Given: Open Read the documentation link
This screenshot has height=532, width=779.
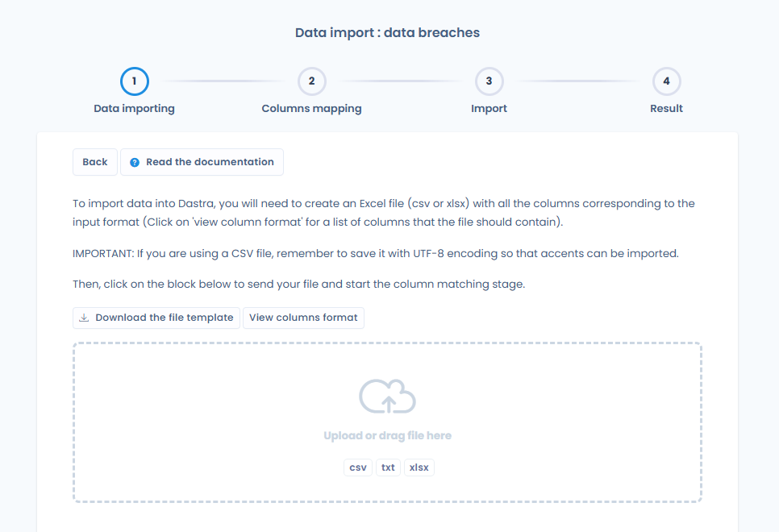Looking at the screenshot, I should (x=202, y=162).
